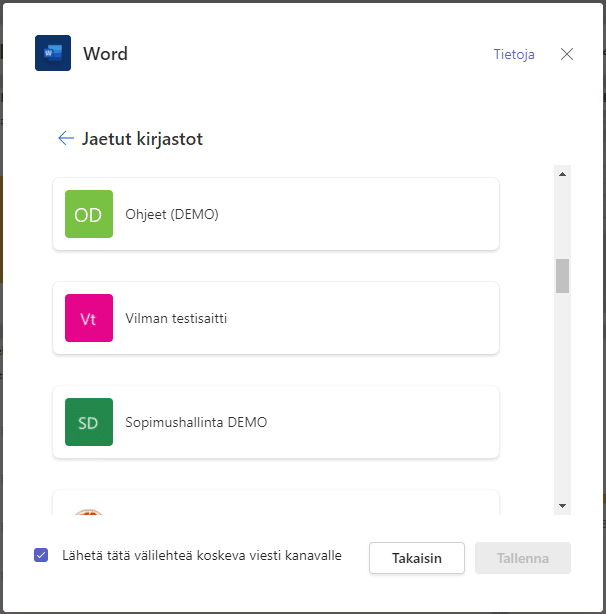Open the Tietoja link

[514, 54]
